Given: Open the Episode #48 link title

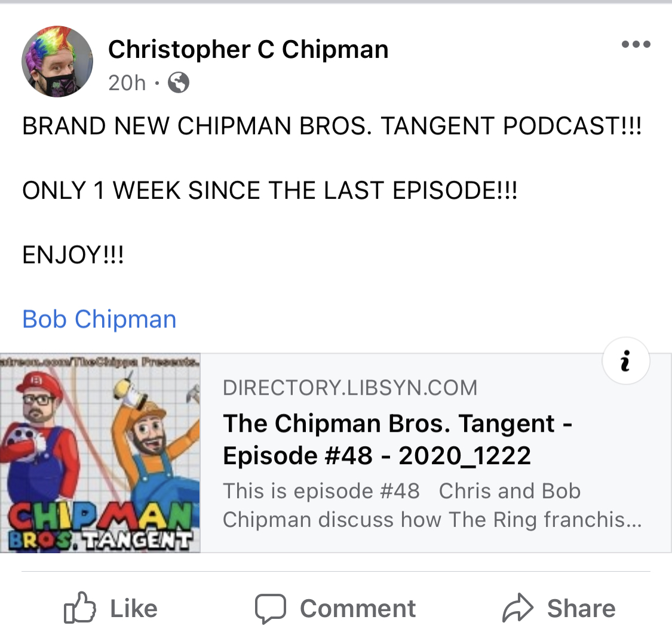Looking at the screenshot, I should (x=397, y=439).
